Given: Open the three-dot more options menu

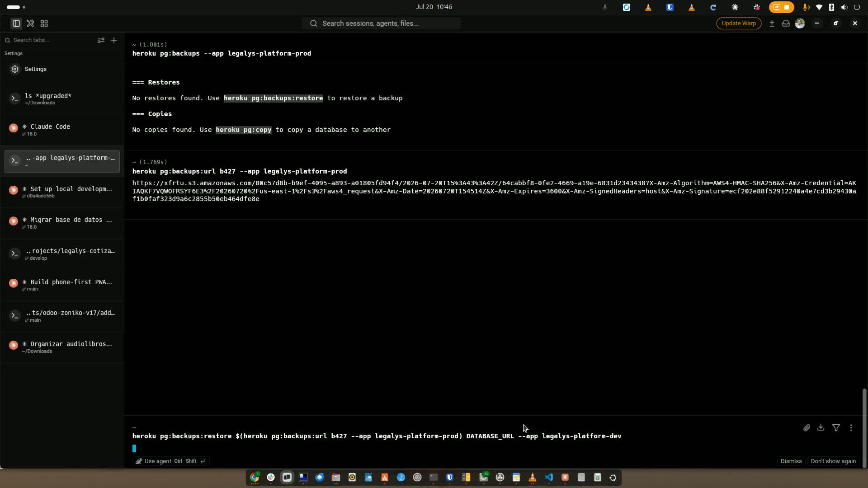Looking at the screenshot, I should [x=851, y=427].
